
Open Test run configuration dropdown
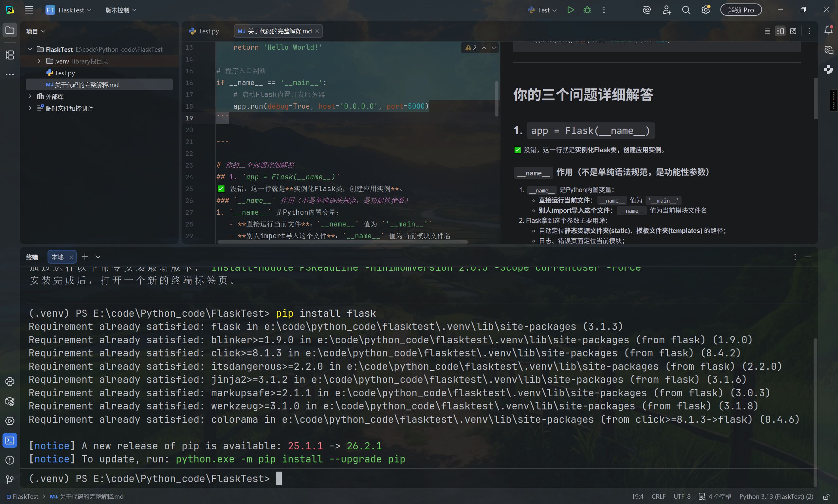click(x=542, y=10)
